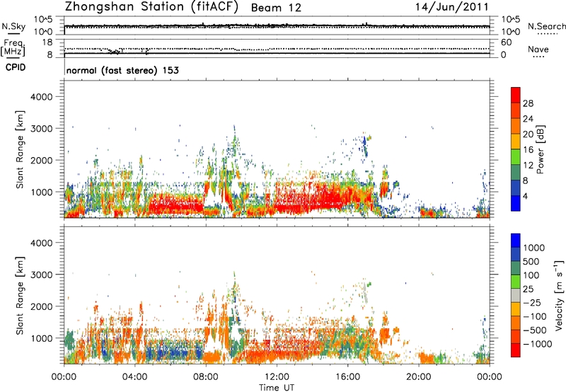Select the "Beam 12" label
The height and width of the screenshot is (392, 566).
coord(276,8)
